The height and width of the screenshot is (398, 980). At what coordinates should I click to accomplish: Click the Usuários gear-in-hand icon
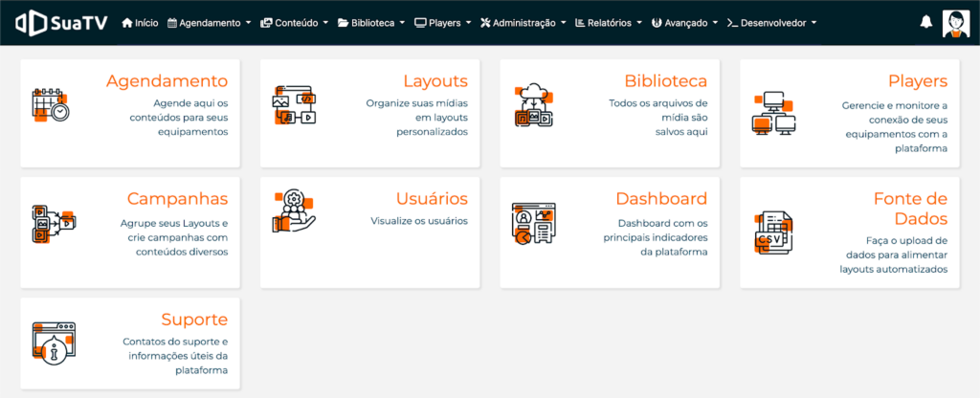294,211
